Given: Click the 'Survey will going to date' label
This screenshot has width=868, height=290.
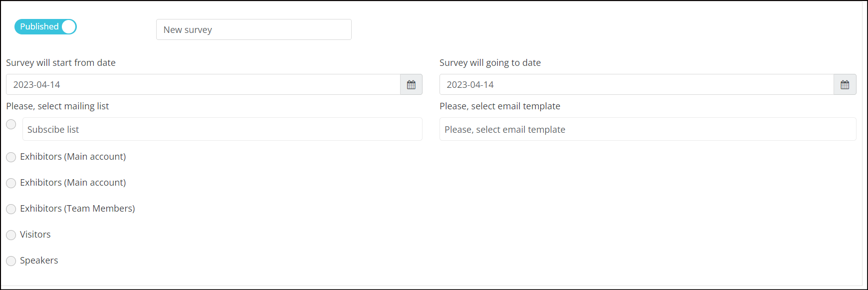Looking at the screenshot, I should pyautogui.click(x=490, y=62).
